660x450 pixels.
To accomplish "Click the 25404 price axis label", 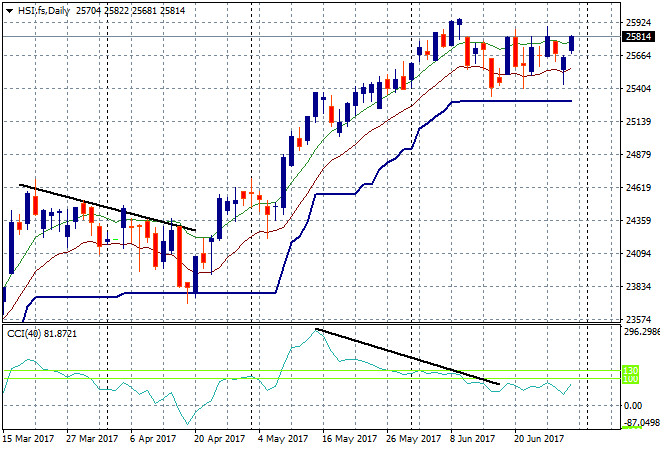I will (x=638, y=88).
